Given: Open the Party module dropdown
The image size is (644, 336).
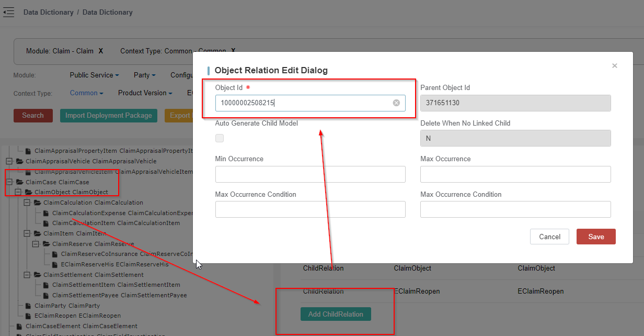Looking at the screenshot, I should click(144, 75).
